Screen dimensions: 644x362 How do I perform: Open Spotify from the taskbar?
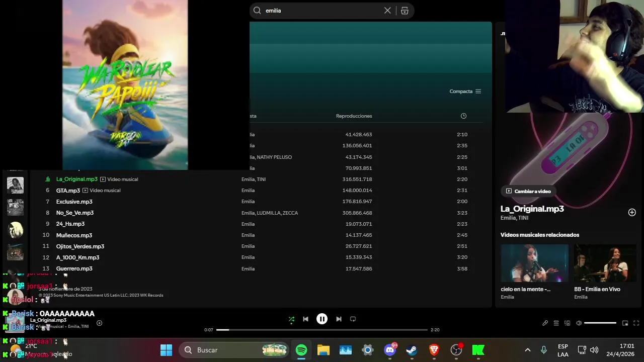pos(301,350)
